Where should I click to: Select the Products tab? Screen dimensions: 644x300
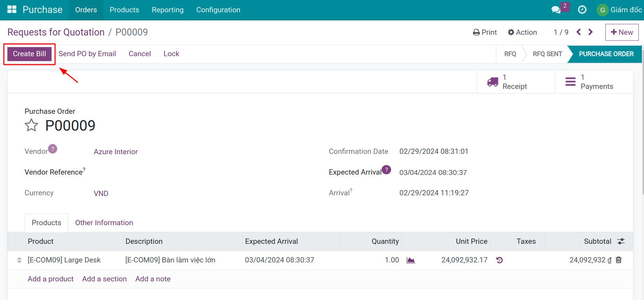46,223
